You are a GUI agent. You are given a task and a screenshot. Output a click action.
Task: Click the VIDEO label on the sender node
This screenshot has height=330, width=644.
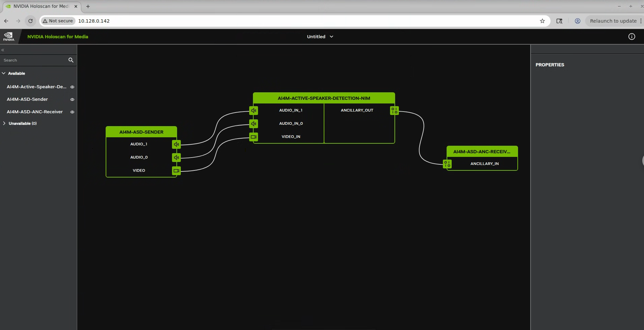(x=139, y=170)
